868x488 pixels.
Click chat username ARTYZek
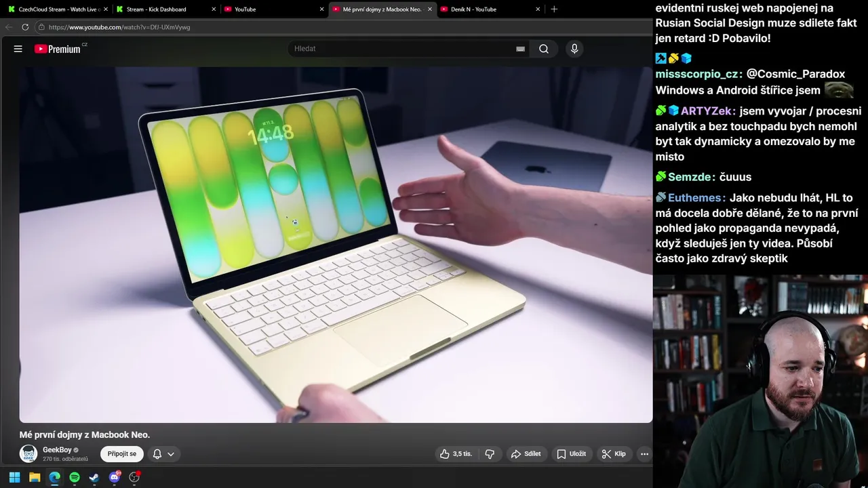(706, 111)
